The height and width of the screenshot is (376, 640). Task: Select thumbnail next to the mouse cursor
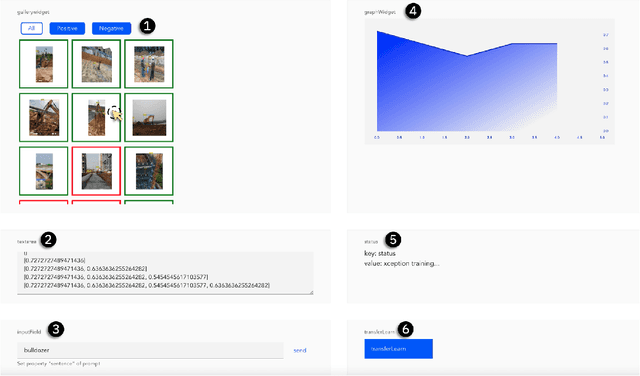96,118
